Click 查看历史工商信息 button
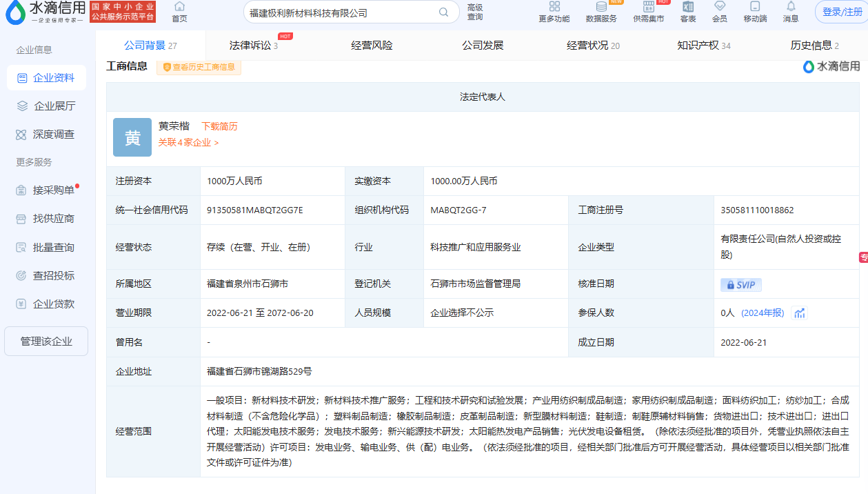 (199, 67)
